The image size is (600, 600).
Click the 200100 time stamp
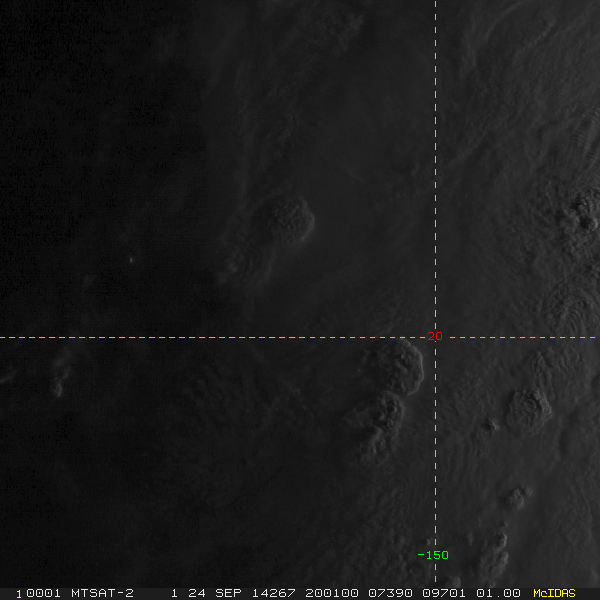tap(331, 593)
